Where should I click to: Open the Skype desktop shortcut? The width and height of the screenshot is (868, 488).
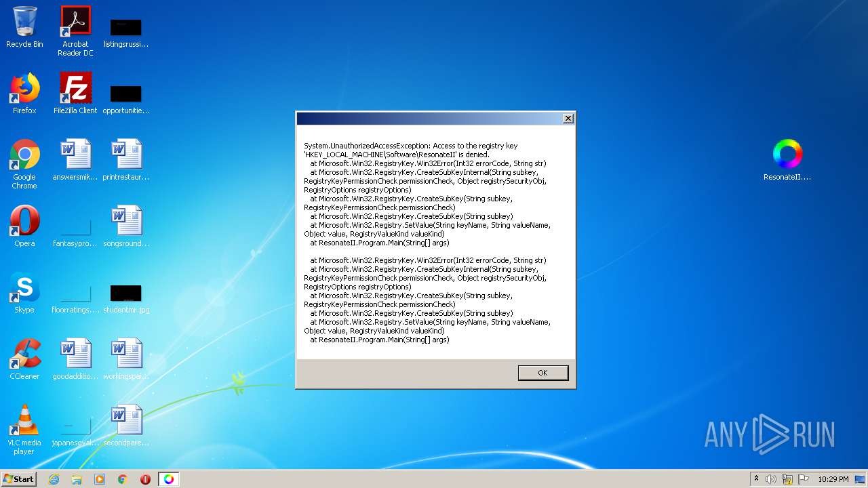tap(24, 293)
